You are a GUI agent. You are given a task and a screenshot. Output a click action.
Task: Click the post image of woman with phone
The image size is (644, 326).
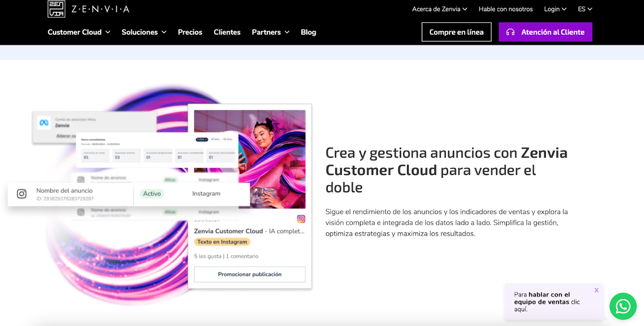[x=272, y=159]
